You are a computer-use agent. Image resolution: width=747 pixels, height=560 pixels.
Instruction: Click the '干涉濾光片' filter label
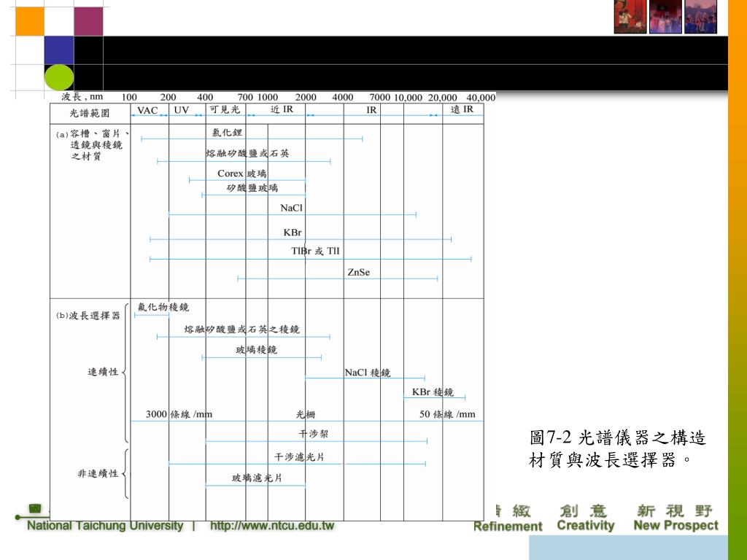298,457
